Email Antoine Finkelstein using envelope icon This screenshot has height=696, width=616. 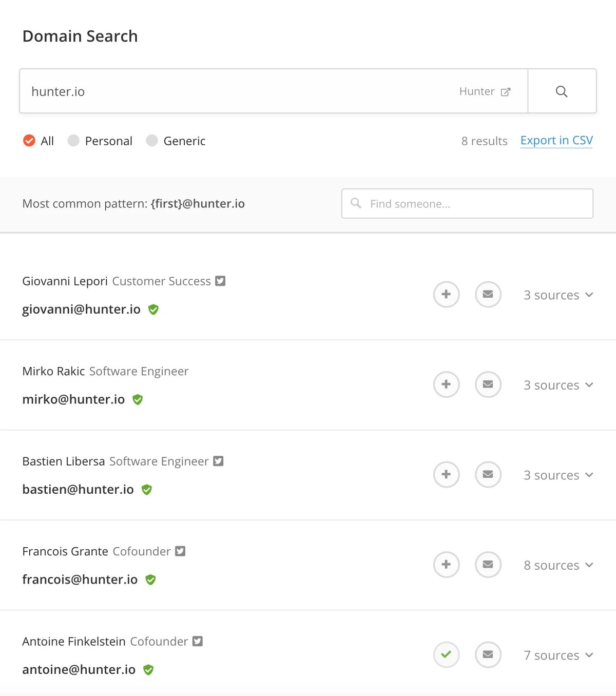(x=488, y=654)
